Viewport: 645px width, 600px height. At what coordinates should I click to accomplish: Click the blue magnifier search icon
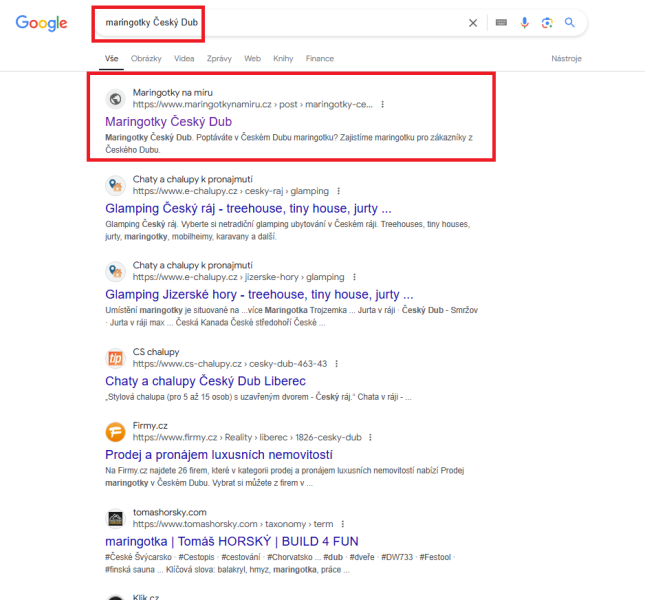570,23
